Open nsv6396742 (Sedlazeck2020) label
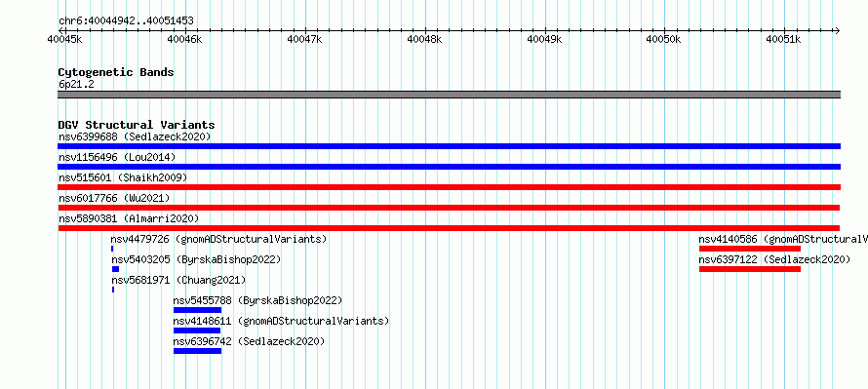 pos(249,341)
